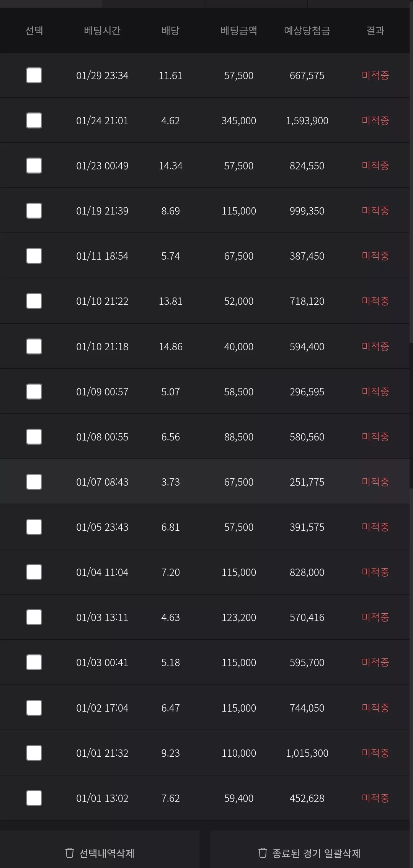Select the 01/10 21:22 bet checkbox

coord(34,301)
